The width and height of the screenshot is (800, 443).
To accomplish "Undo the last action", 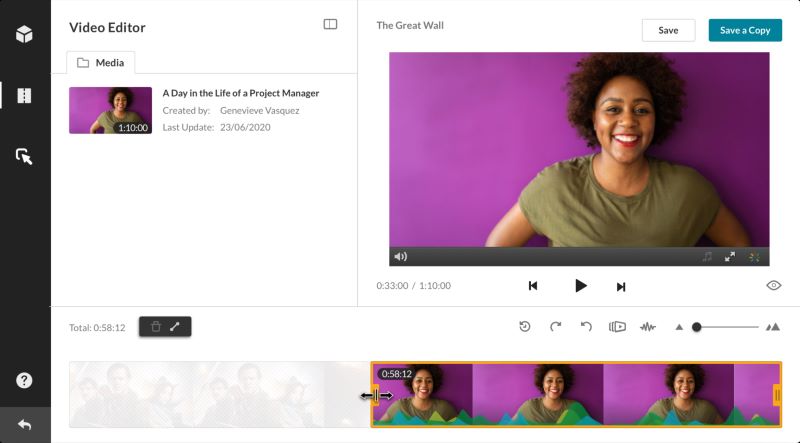I will coord(586,327).
